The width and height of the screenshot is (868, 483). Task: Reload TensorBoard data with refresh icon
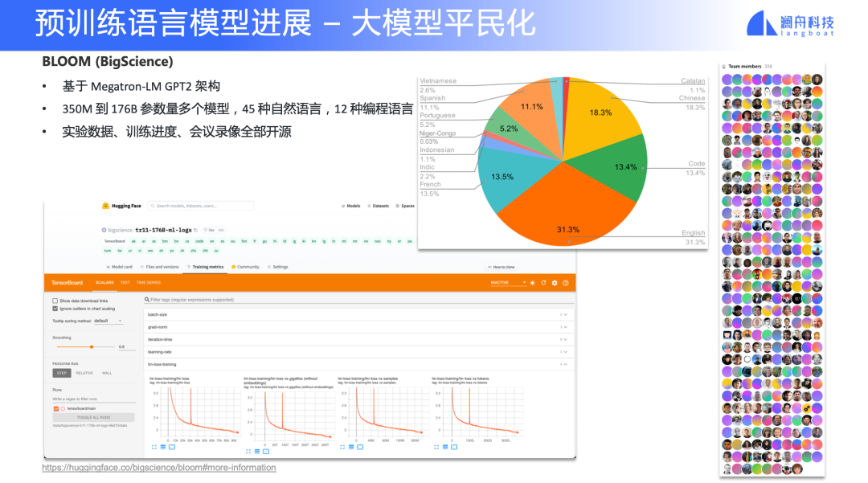543,283
